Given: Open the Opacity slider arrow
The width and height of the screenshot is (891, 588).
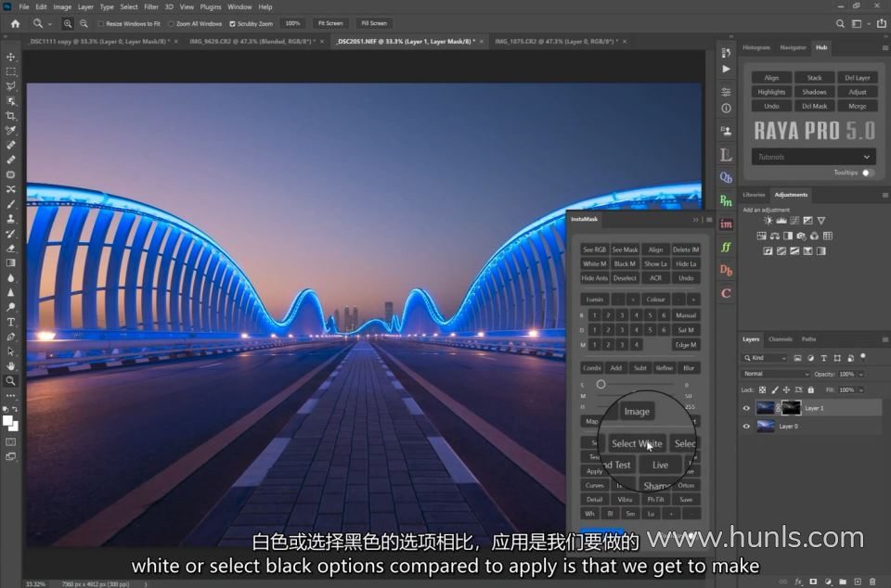Looking at the screenshot, I should pyautogui.click(x=861, y=375).
